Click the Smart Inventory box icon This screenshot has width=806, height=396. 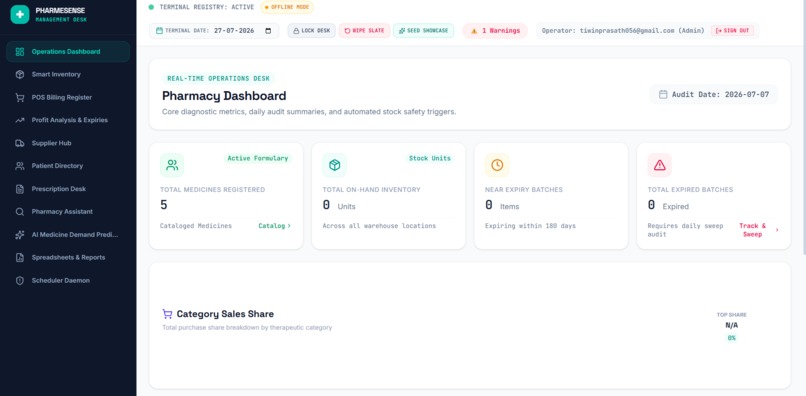(20, 75)
